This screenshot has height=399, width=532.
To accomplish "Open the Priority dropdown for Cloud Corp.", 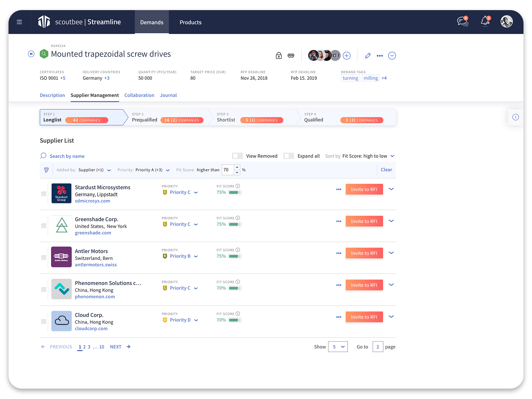I will [x=196, y=320].
